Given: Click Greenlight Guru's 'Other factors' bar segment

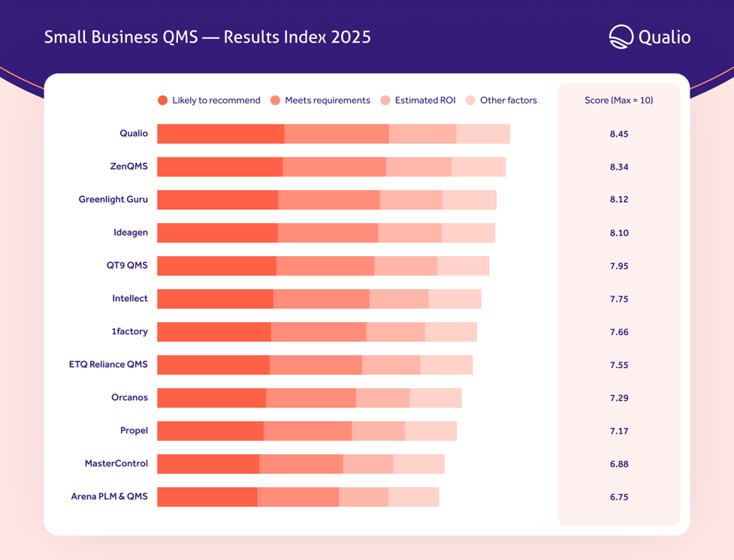Looking at the screenshot, I should (x=470, y=200).
